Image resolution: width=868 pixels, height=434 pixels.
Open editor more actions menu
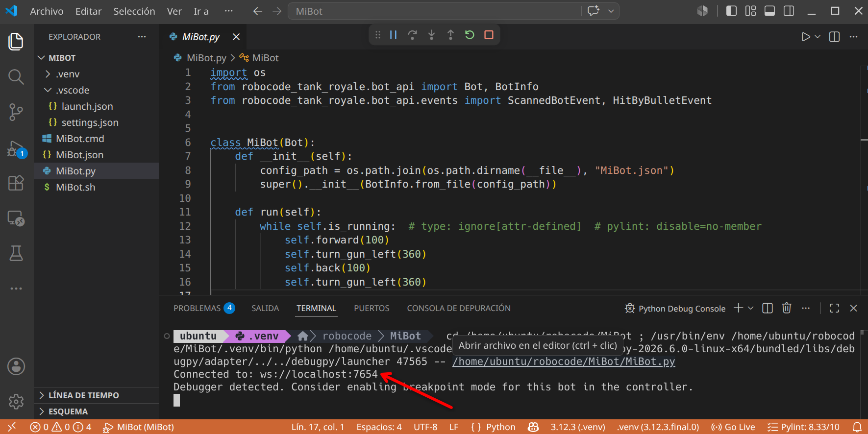853,37
